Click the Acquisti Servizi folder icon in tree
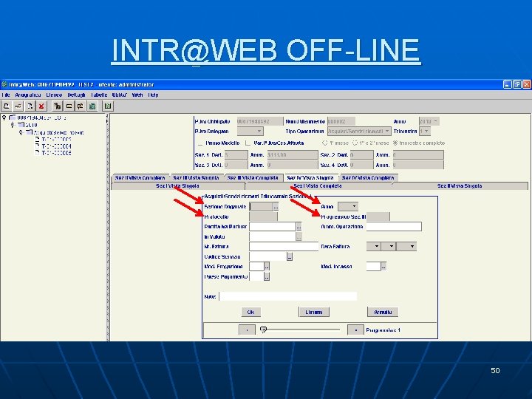The height and width of the screenshot is (399, 532). (30, 132)
